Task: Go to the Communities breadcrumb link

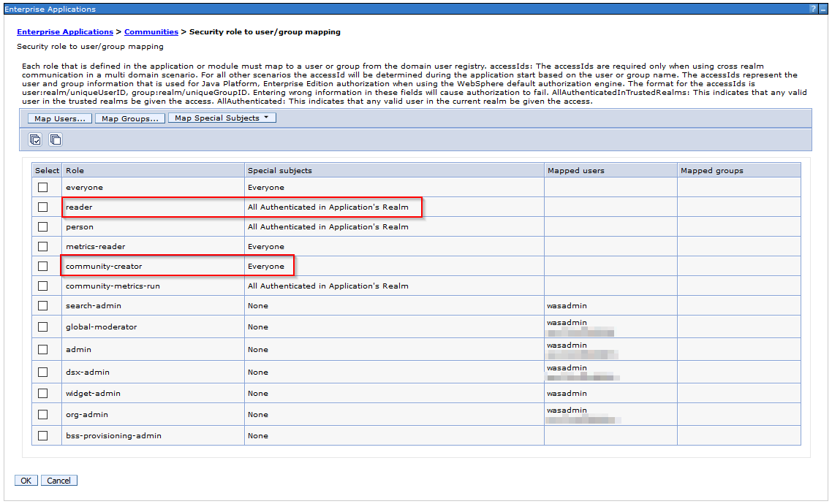Action: (x=151, y=32)
